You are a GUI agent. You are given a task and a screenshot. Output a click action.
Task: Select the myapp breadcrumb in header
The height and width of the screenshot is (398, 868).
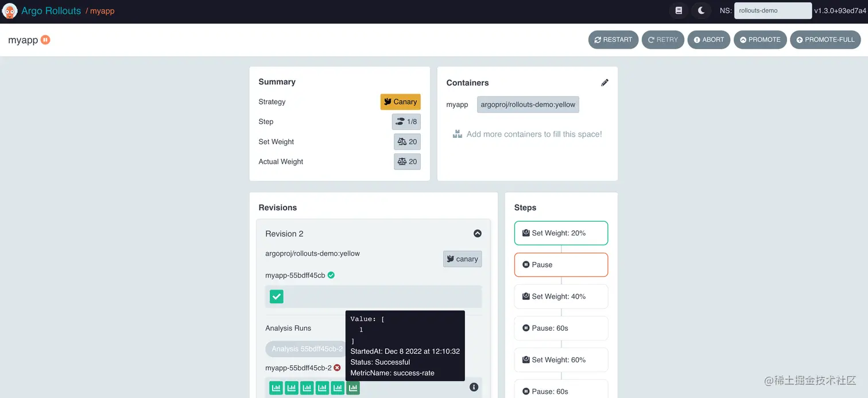[x=102, y=11]
